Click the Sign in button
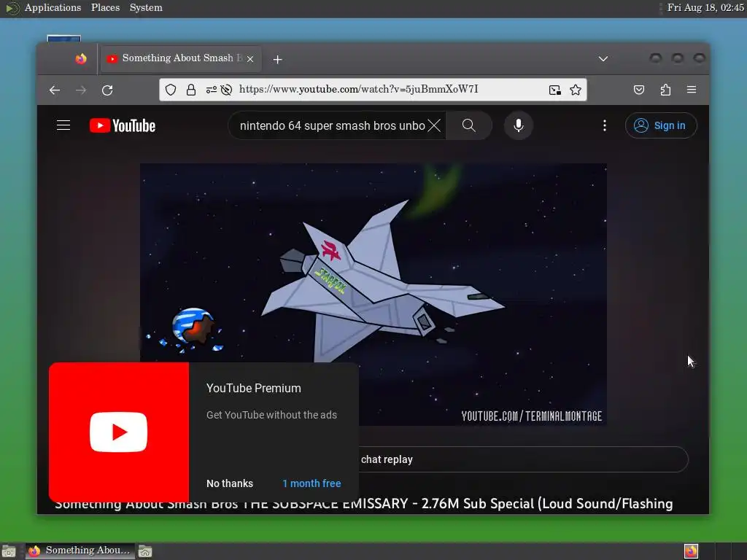Image resolution: width=747 pixels, height=560 pixels. (x=661, y=125)
